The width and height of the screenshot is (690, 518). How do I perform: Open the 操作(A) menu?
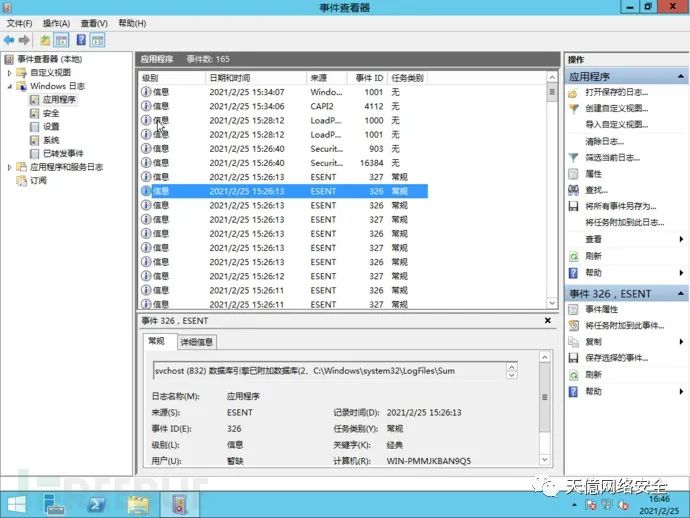coord(56,23)
